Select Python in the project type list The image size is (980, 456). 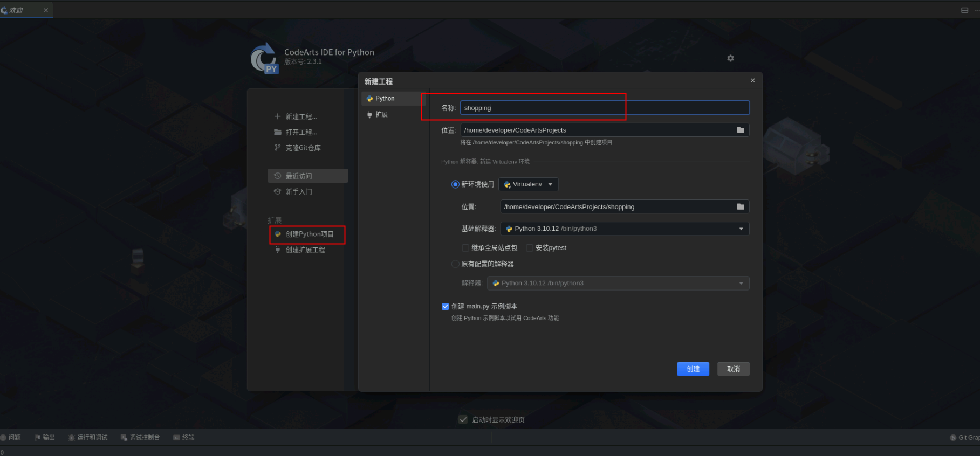(x=394, y=99)
